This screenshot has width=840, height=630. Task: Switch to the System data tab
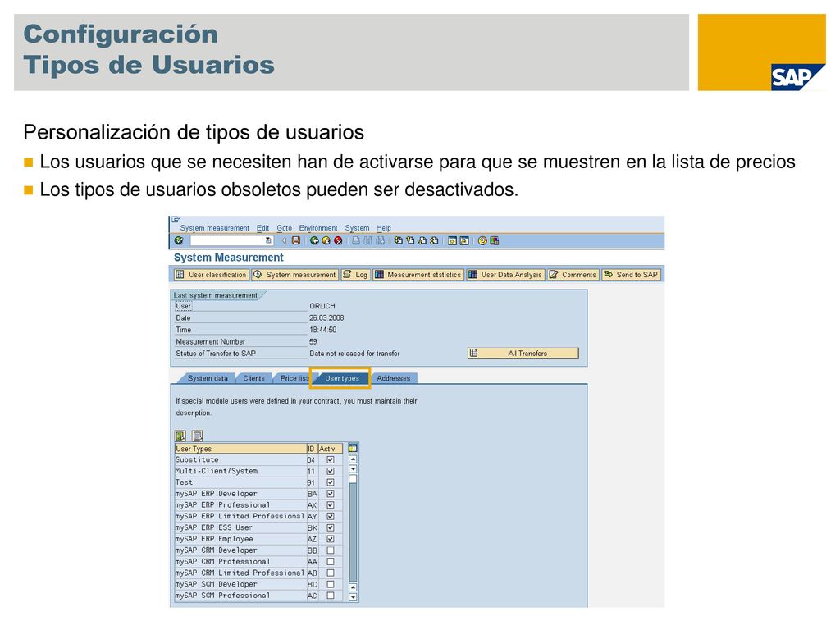point(208,378)
